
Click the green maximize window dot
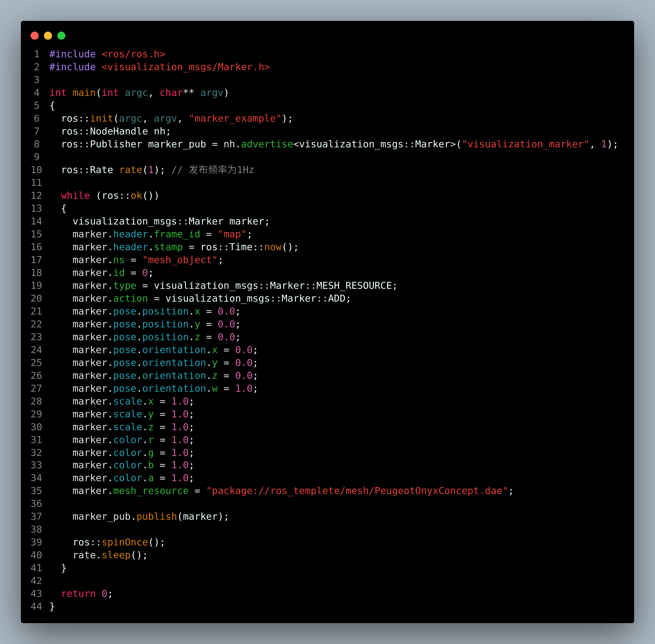(61, 36)
